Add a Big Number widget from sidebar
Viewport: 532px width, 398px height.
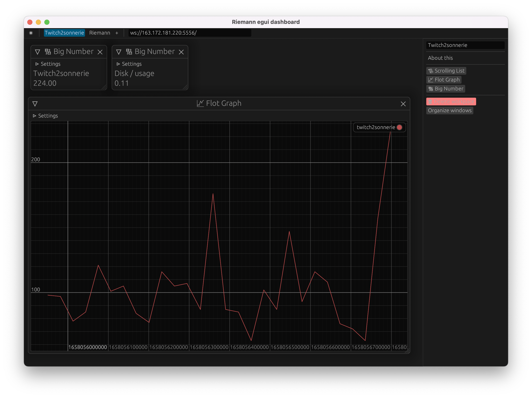pyautogui.click(x=446, y=89)
